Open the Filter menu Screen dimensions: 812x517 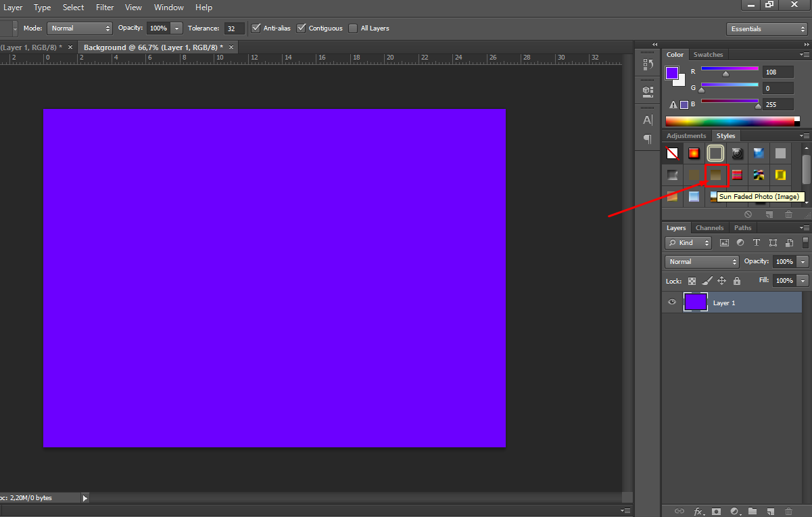[x=104, y=7]
